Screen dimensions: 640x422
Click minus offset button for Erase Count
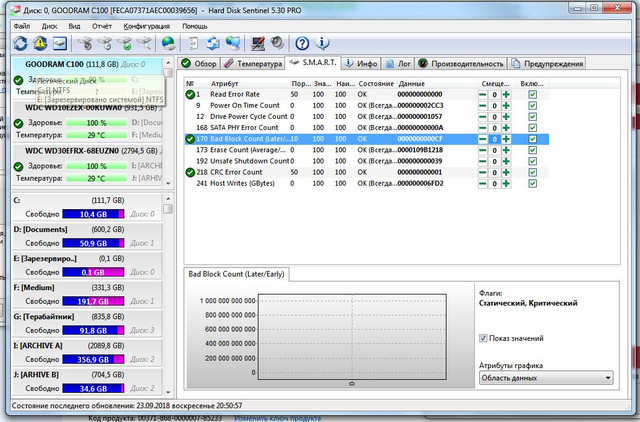[x=483, y=150]
